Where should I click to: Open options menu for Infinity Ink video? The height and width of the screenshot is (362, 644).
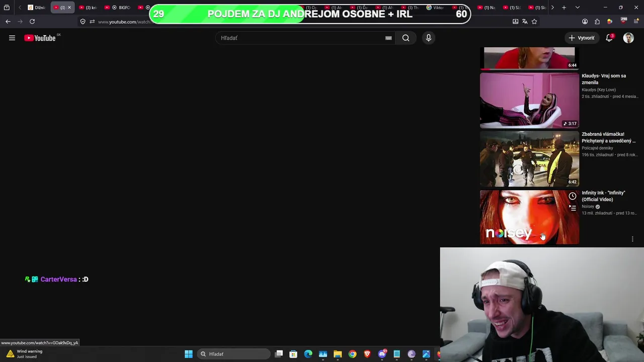tap(632, 239)
